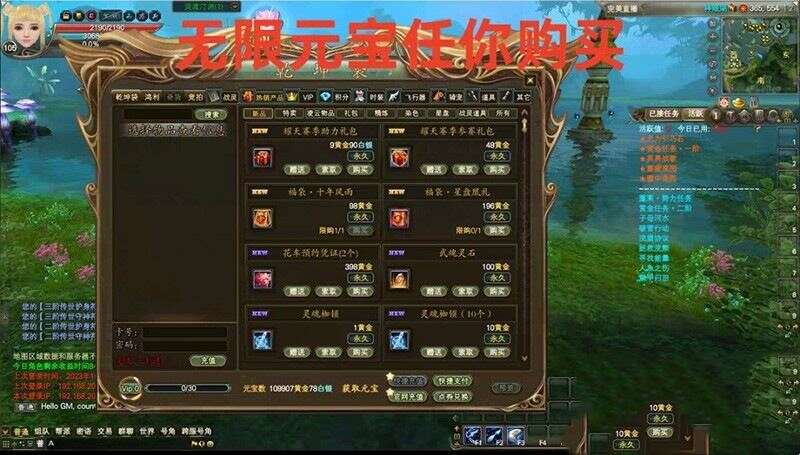Click the 武魂灵石 item icon
Viewport: 800px width, 455px height.
(x=399, y=280)
